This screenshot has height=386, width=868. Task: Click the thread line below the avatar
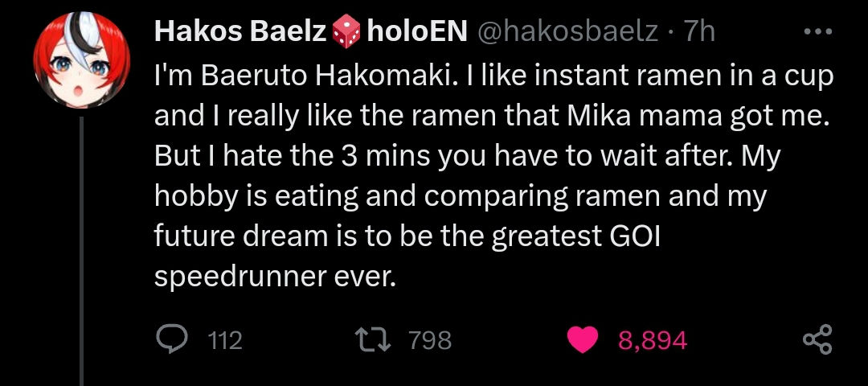tap(81, 251)
